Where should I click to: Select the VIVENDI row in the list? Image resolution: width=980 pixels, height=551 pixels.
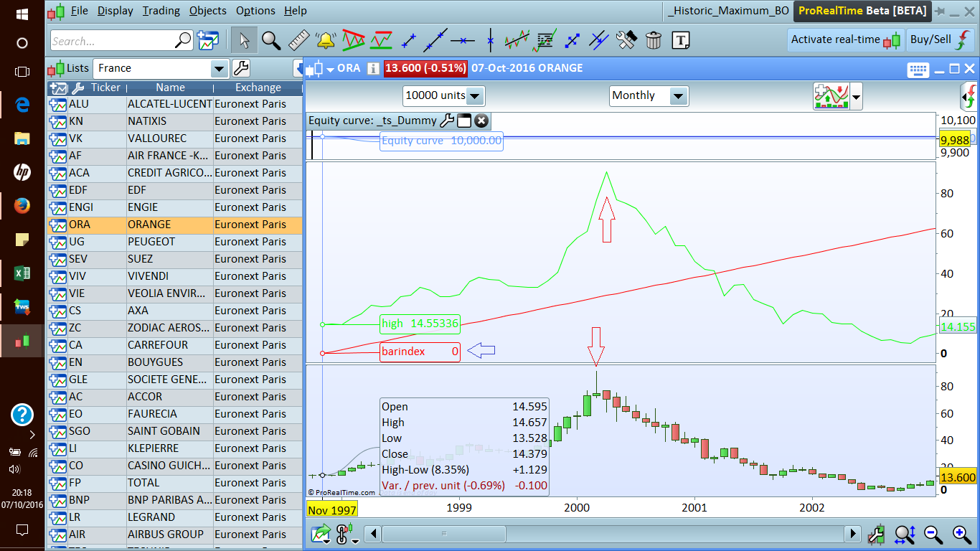click(x=175, y=276)
